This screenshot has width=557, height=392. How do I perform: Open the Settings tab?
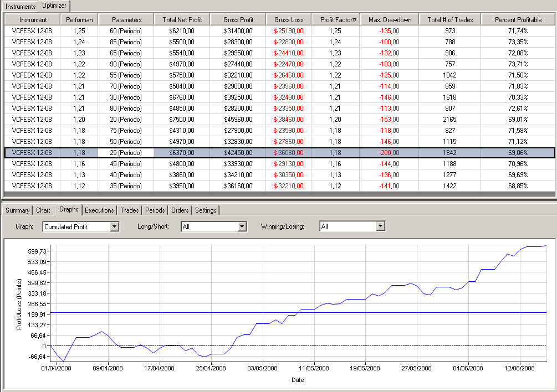click(206, 210)
